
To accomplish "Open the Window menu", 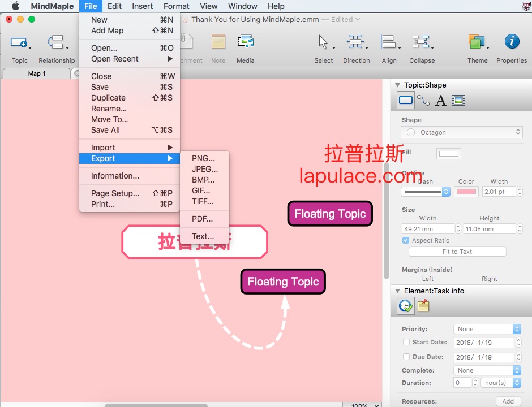I will 243,6.
